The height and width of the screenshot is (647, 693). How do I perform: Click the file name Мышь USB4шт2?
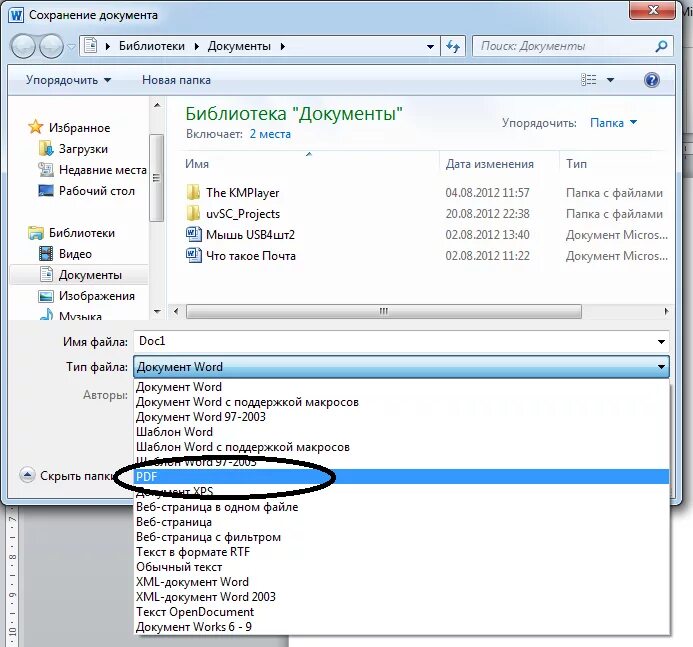coord(250,235)
